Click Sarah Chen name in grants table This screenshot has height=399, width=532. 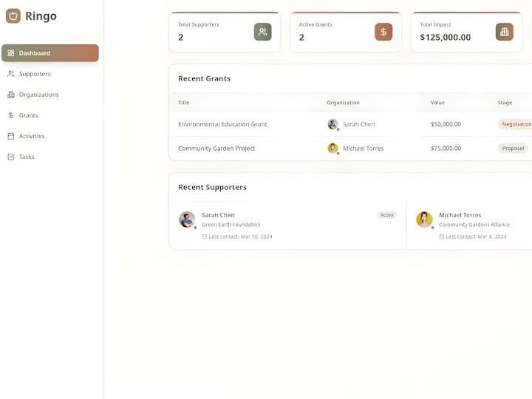358,124
